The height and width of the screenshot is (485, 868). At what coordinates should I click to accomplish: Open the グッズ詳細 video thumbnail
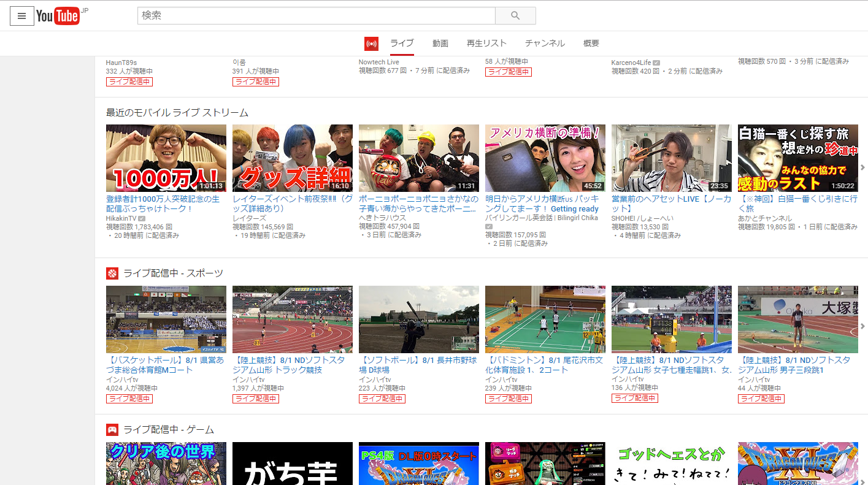coord(293,158)
